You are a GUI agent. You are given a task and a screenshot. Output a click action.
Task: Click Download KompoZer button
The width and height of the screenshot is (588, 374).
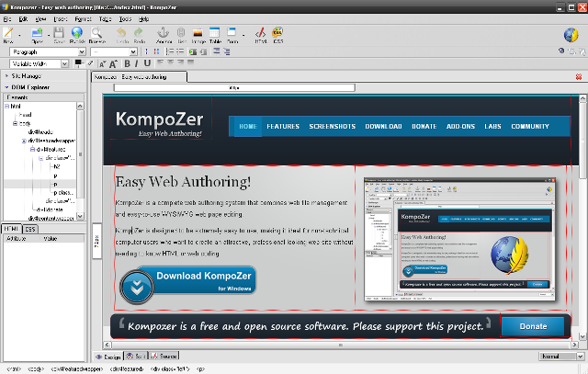click(x=187, y=285)
